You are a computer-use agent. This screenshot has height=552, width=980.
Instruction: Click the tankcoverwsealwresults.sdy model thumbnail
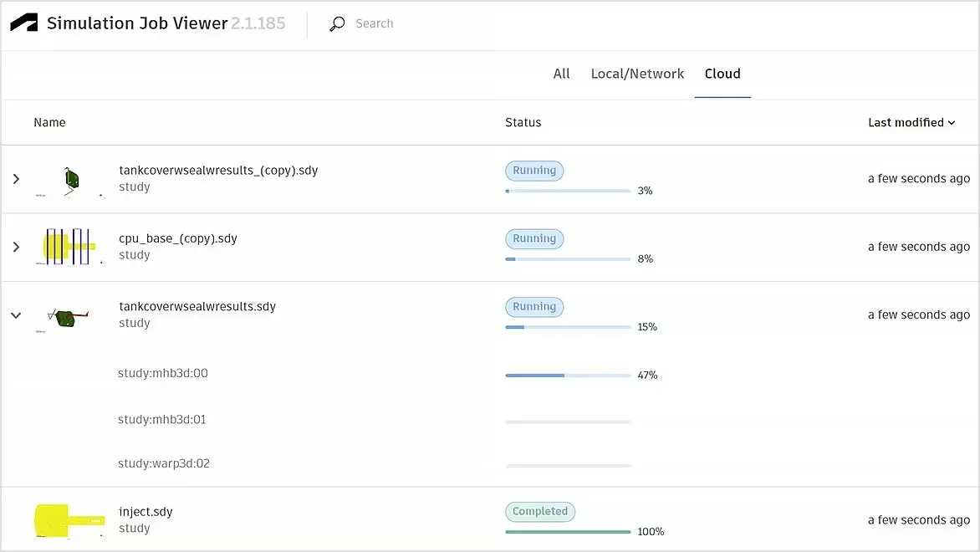[69, 316]
